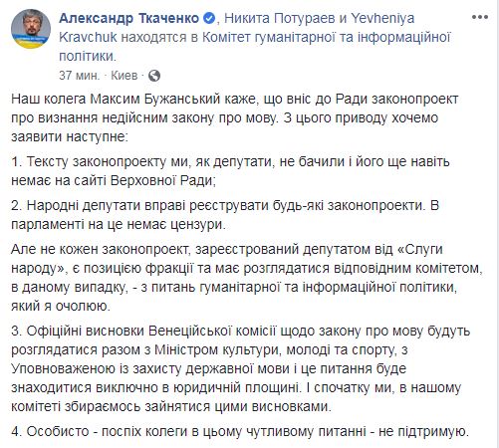The image size is (499, 448).
Task: Select point 1 text about Тексту законопроекту
Action: pyautogui.click(x=230, y=171)
